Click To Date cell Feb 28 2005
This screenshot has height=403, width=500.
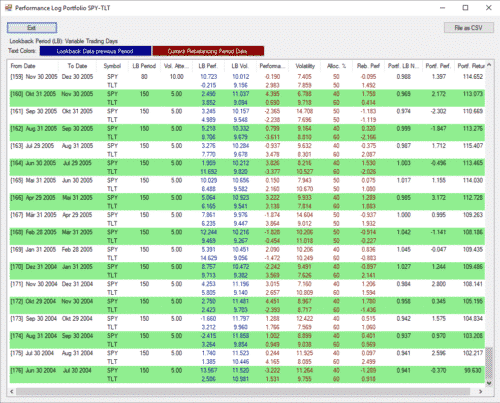[x=77, y=249]
